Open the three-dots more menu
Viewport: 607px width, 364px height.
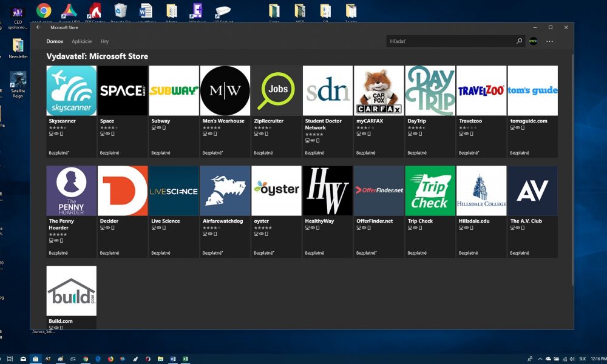(x=549, y=41)
